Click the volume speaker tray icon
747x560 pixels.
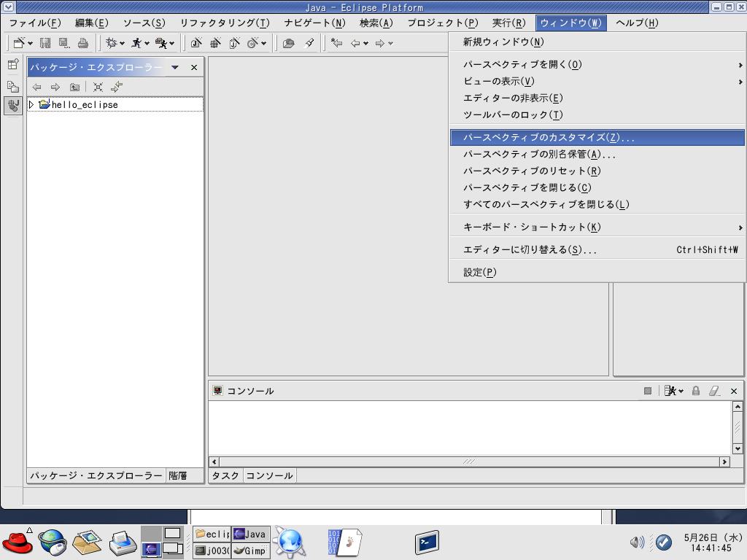(x=637, y=542)
